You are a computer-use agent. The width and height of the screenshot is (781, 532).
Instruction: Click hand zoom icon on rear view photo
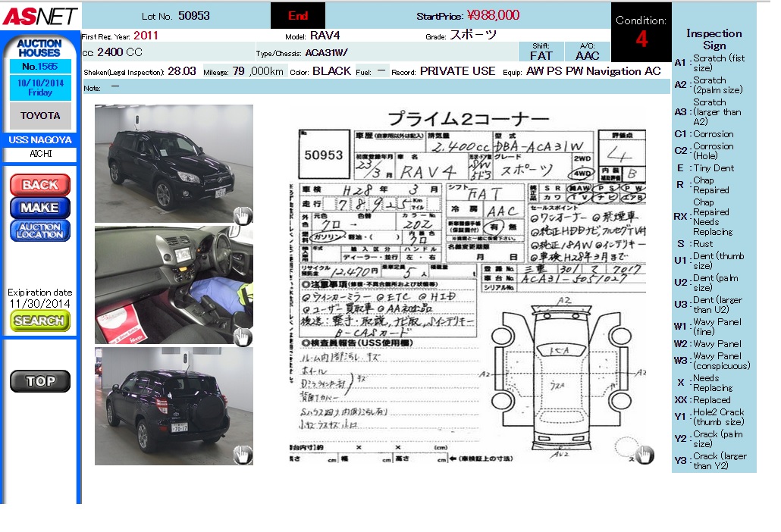(x=242, y=455)
